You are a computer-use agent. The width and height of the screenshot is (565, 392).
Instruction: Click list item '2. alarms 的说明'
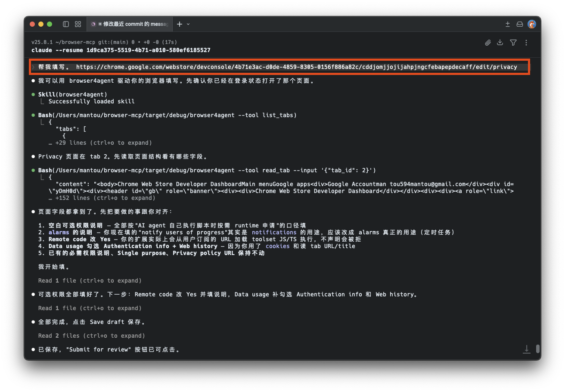[x=246, y=232]
